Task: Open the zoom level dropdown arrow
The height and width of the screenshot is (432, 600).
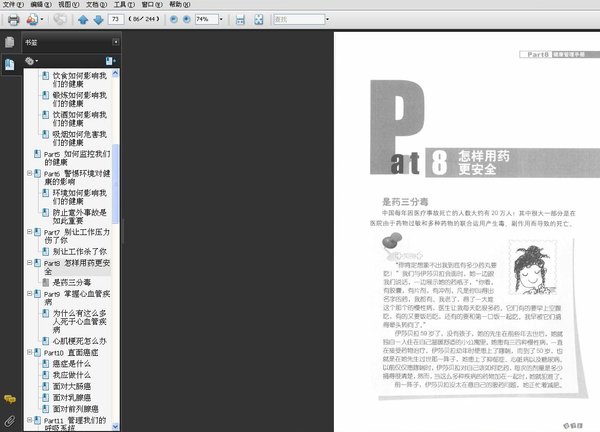Action: coord(221,19)
